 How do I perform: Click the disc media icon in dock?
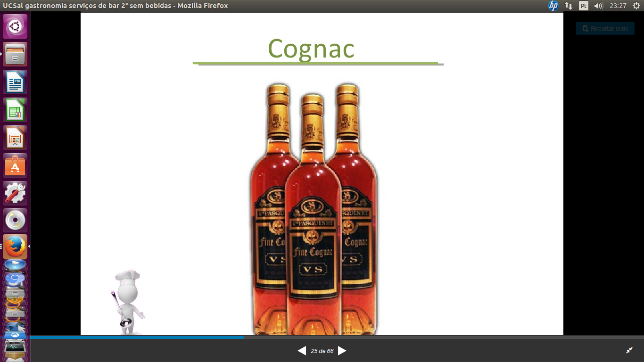click(15, 221)
